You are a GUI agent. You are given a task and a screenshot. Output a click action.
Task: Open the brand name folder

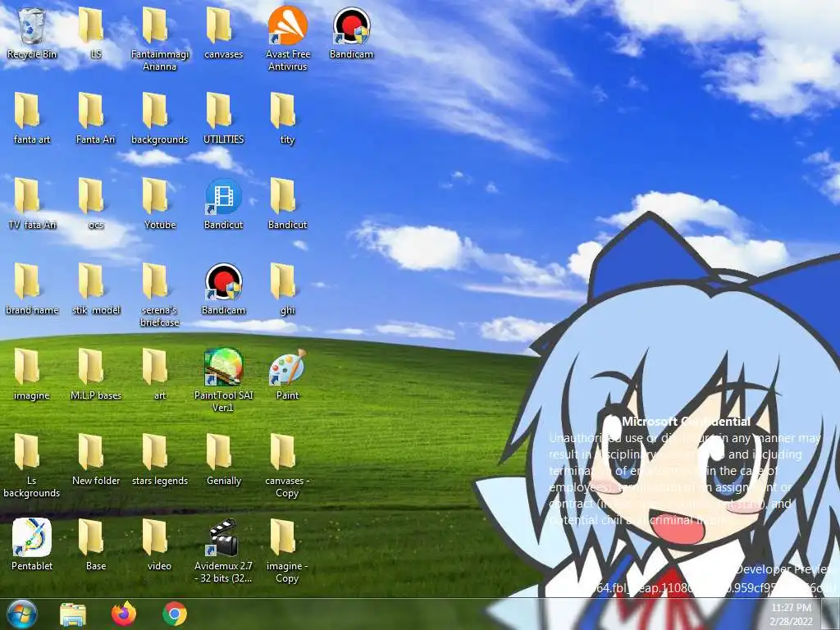[x=32, y=289]
